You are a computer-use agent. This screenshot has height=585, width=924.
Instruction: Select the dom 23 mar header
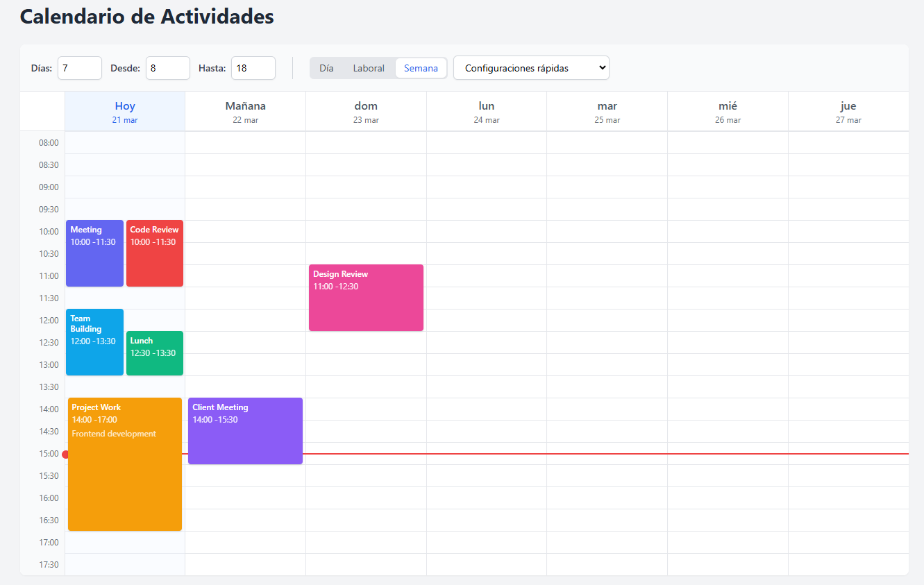pos(366,111)
